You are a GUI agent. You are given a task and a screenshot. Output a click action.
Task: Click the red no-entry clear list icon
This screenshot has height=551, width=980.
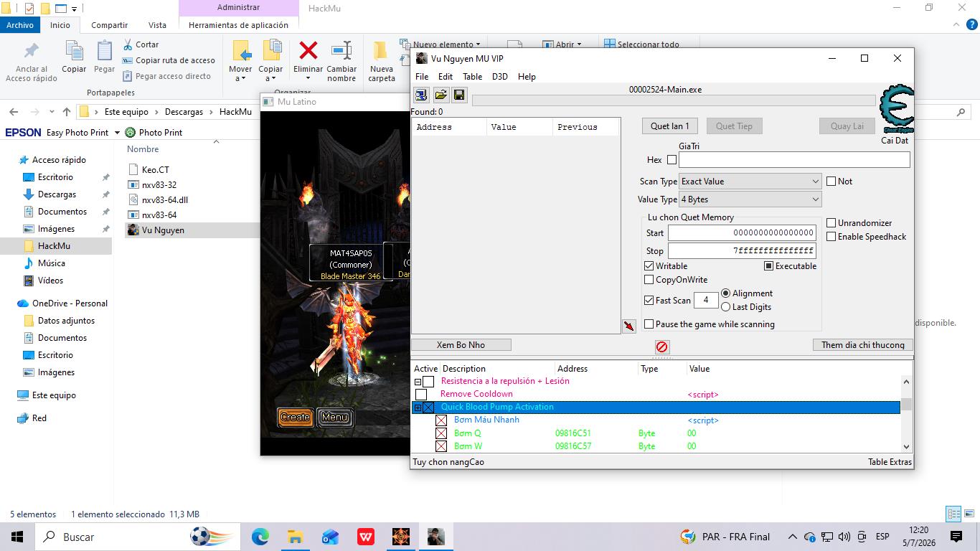tap(662, 347)
